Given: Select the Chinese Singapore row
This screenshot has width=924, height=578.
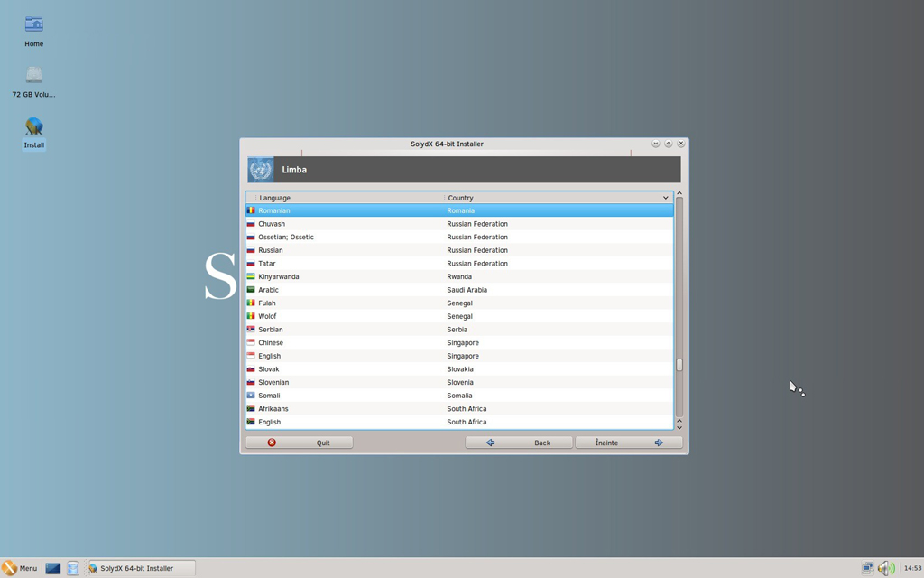Looking at the screenshot, I should tap(459, 342).
